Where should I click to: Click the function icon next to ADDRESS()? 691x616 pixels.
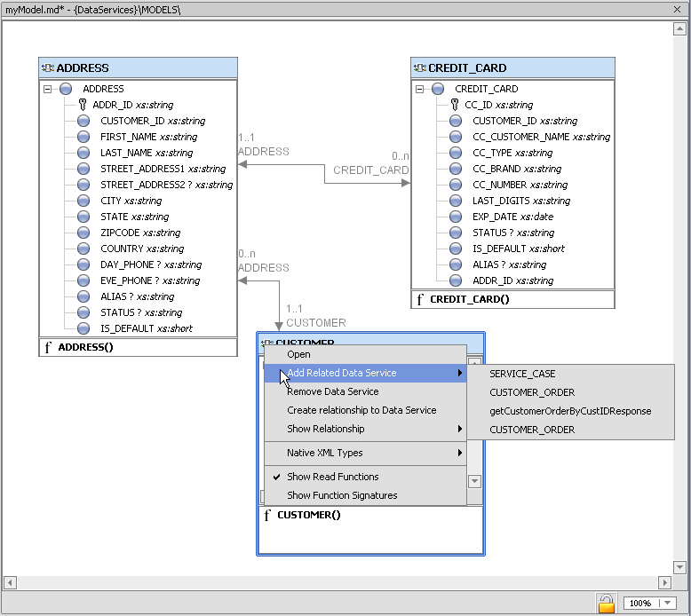(x=48, y=347)
